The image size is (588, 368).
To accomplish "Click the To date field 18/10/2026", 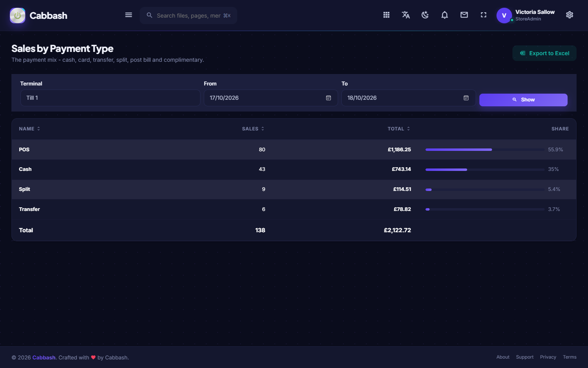I will pos(408,98).
